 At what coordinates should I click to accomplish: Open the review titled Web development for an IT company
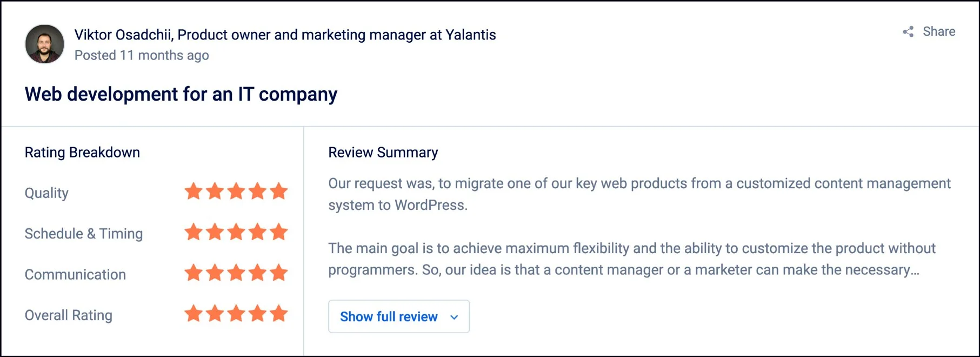coord(181,94)
